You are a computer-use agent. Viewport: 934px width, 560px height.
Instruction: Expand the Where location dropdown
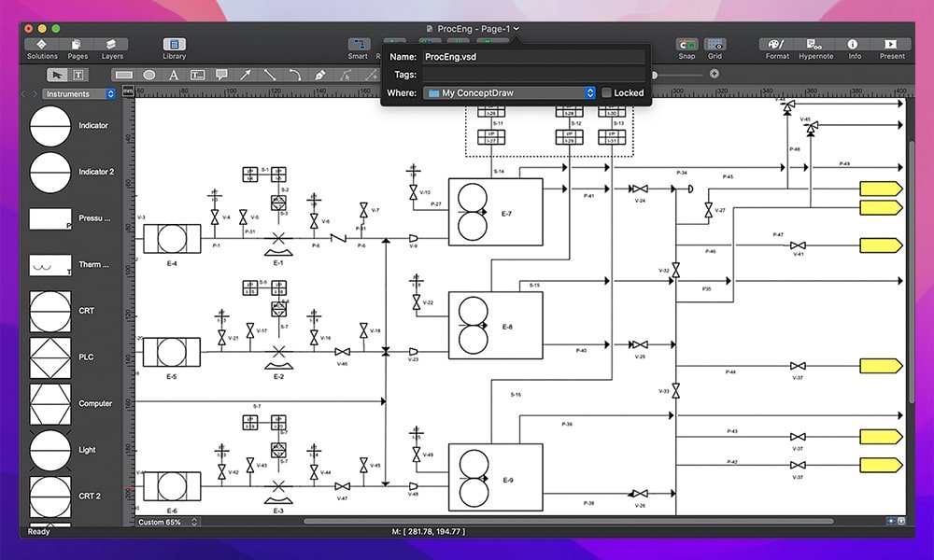[589, 93]
